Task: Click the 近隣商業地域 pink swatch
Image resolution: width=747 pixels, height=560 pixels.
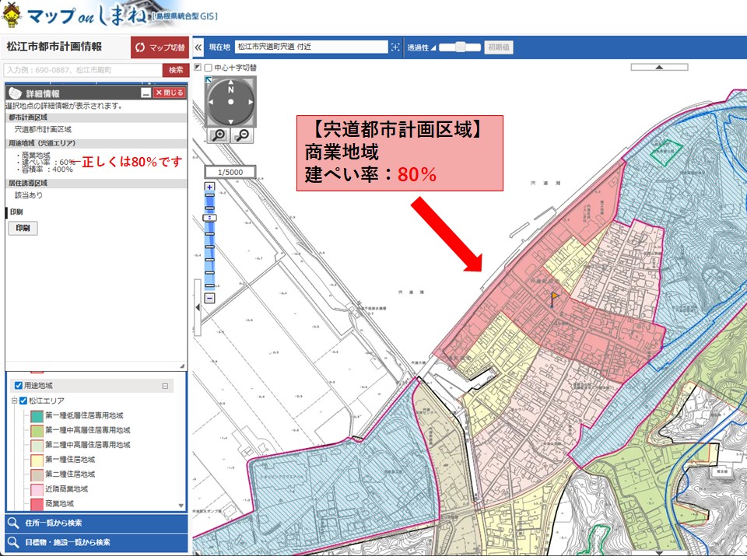Action: (37, 489)
